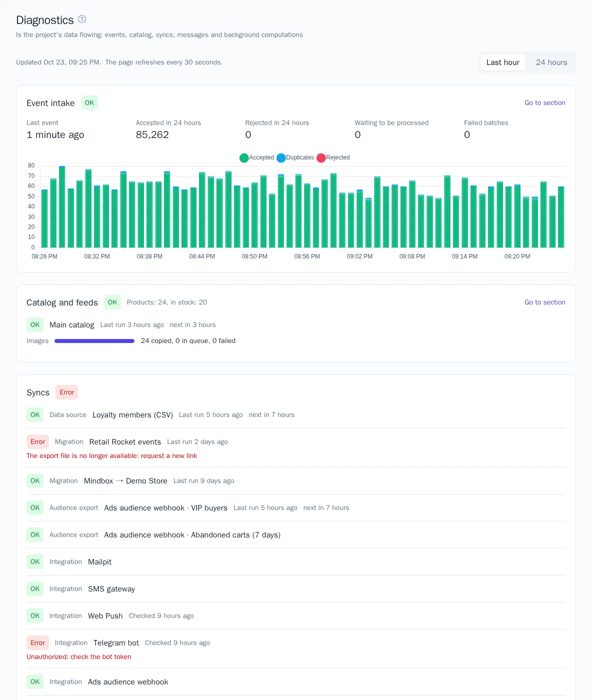Click the 09:20 PM chart axis label
This screenshot has height=700, width=592.
[517, 256]
